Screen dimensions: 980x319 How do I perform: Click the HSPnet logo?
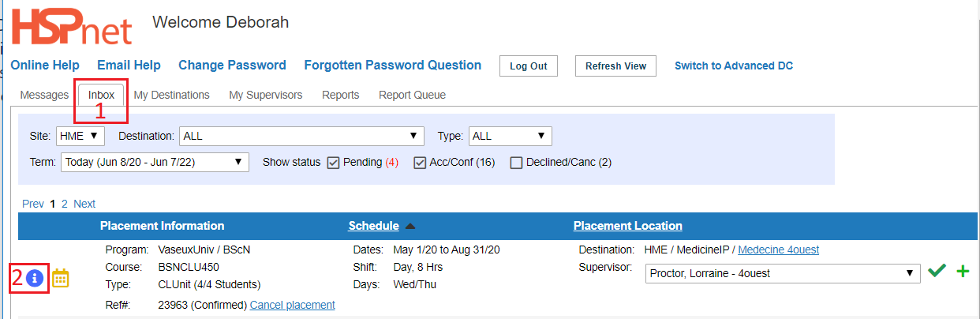coord(73,27)
